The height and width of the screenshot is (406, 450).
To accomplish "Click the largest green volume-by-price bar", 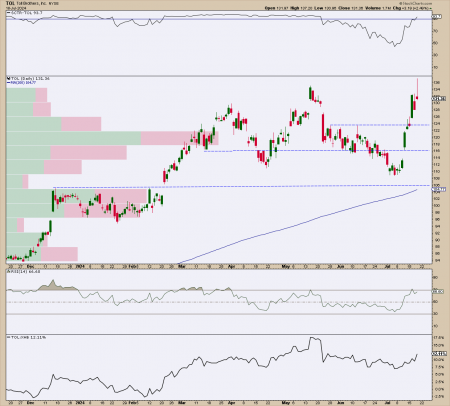I will [x=74, y=138].
